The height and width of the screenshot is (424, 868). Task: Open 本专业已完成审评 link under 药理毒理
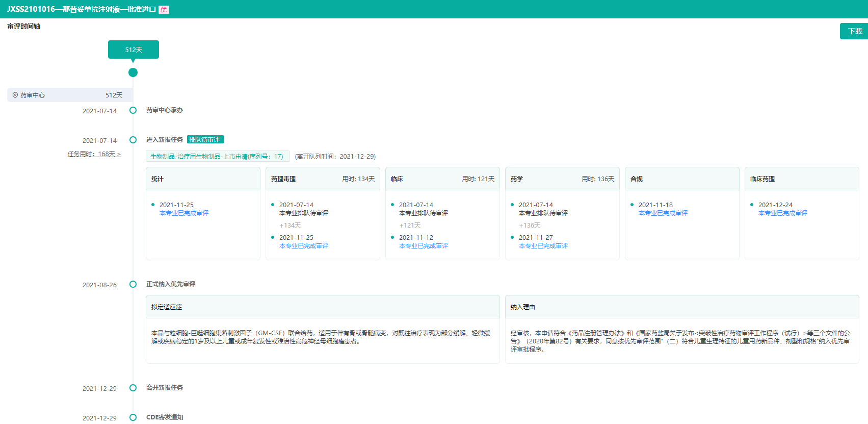pyautogui.click(x=304, y=246)
